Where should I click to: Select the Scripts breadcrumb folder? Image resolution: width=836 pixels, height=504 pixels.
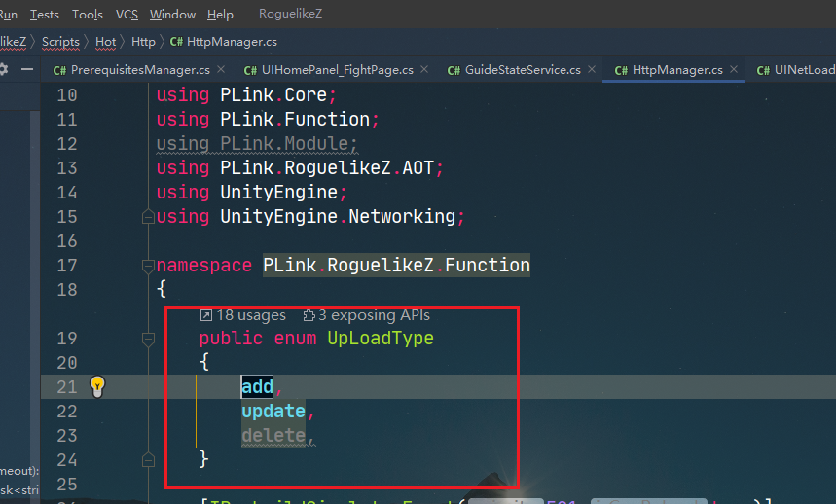[x=60, y=42]
